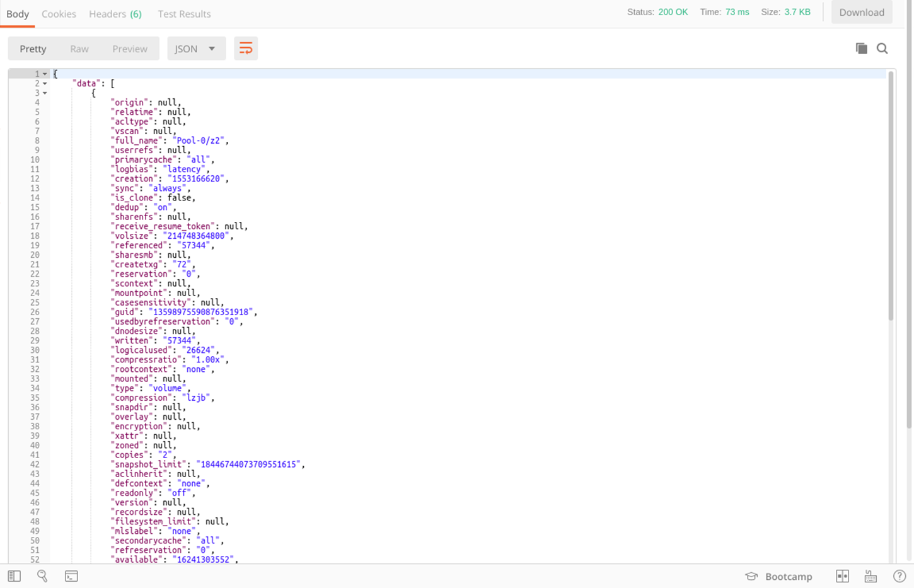Click the compression value "lzjb"

point(197,398)
